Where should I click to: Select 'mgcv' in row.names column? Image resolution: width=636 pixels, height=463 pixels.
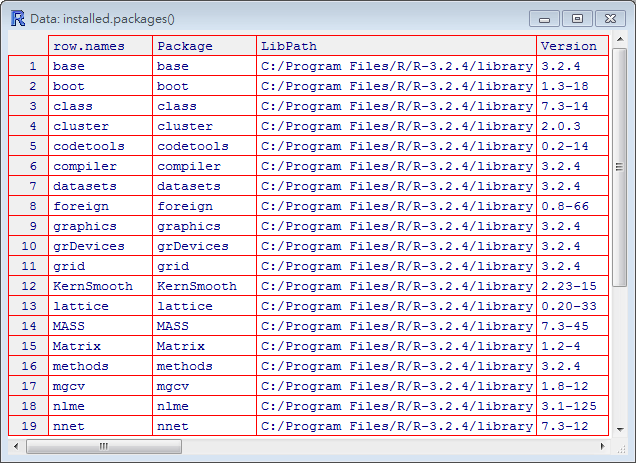coord(101,386)
